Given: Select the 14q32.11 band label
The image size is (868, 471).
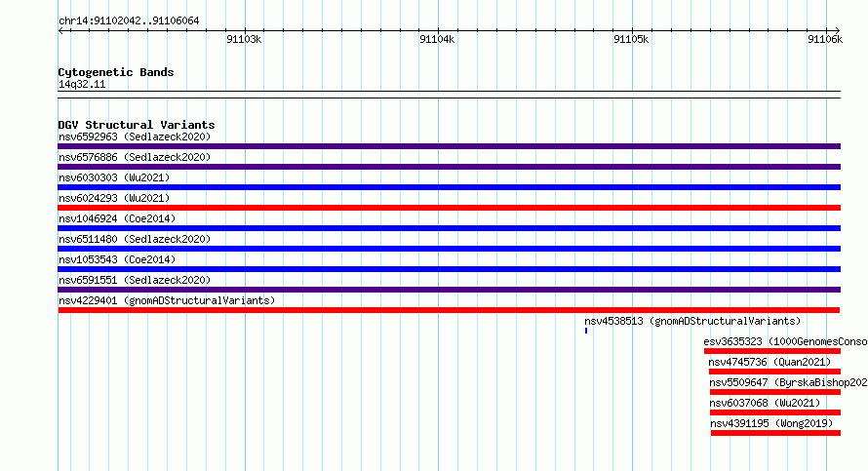Looking at the screenshot, I should (82, 84).
